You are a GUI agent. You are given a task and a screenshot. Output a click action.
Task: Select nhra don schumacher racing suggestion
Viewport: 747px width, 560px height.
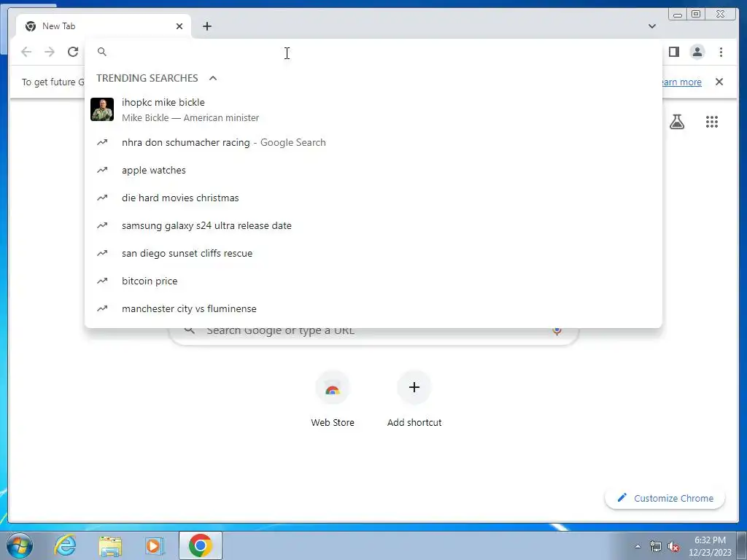(373, 142)
